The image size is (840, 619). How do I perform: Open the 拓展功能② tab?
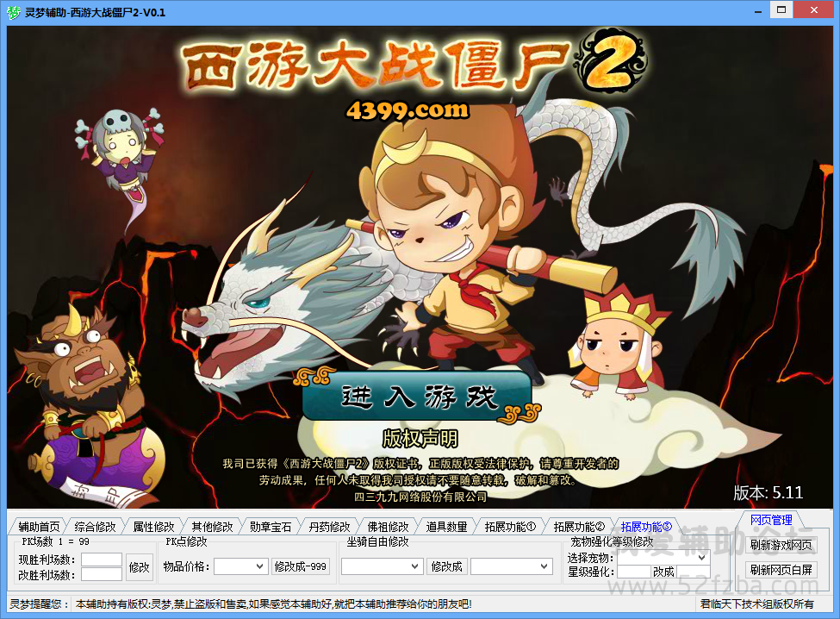click(x=579, y=527)
